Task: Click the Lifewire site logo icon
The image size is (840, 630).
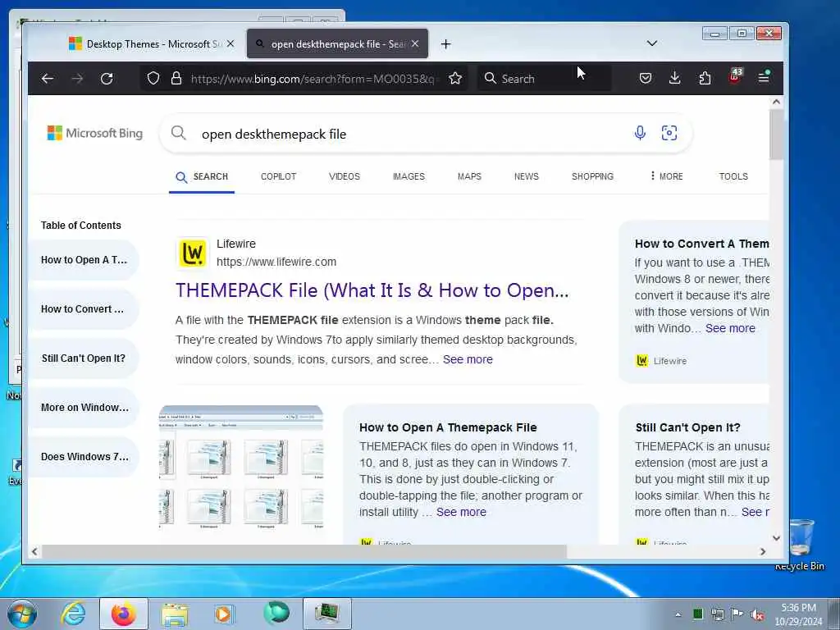Action: coord(192,253)
